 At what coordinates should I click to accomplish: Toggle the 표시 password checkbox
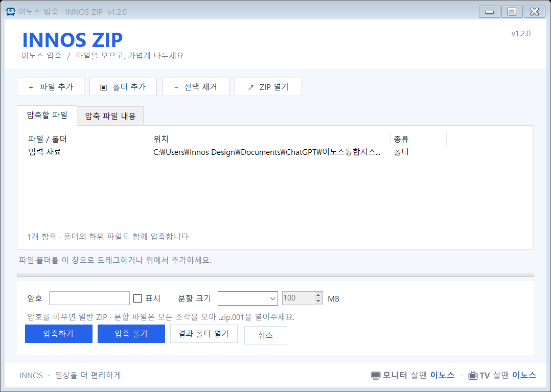[x=138, y=298]
